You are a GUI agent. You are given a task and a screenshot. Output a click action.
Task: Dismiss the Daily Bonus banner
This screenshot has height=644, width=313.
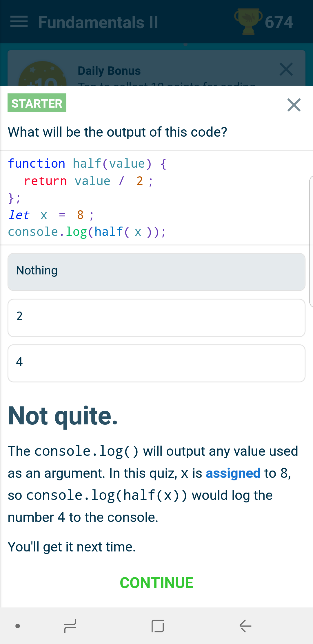click(286, 70)
